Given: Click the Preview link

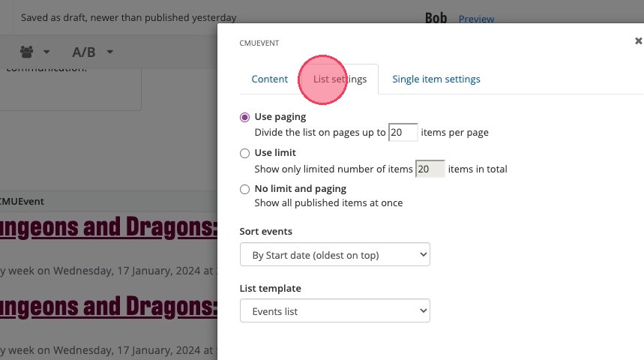Looking at the screenshot, I should pos(476,19).
